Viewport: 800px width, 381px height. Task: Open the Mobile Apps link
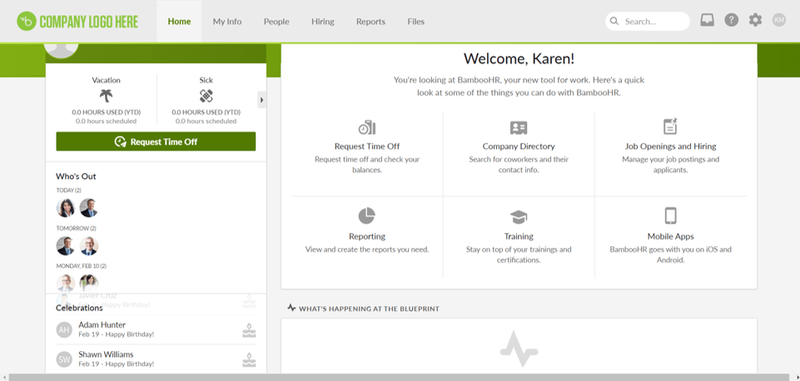(x=670, y=237)
